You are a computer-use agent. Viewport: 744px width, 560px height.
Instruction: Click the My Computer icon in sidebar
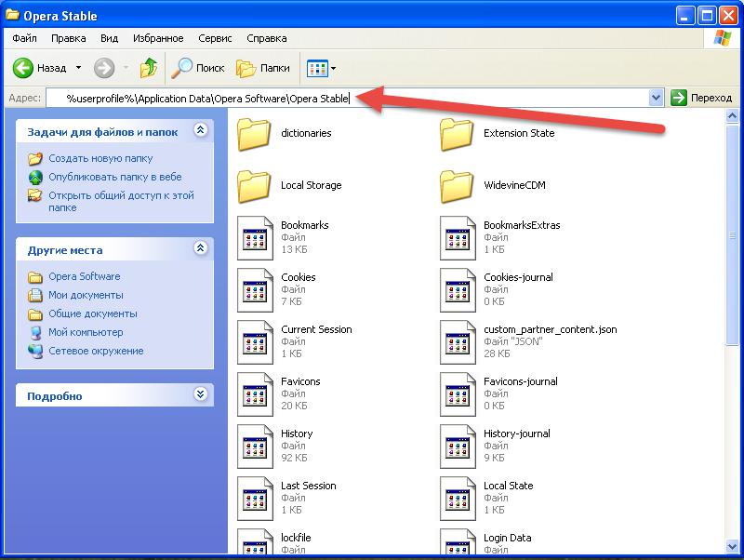click(35, 333)
